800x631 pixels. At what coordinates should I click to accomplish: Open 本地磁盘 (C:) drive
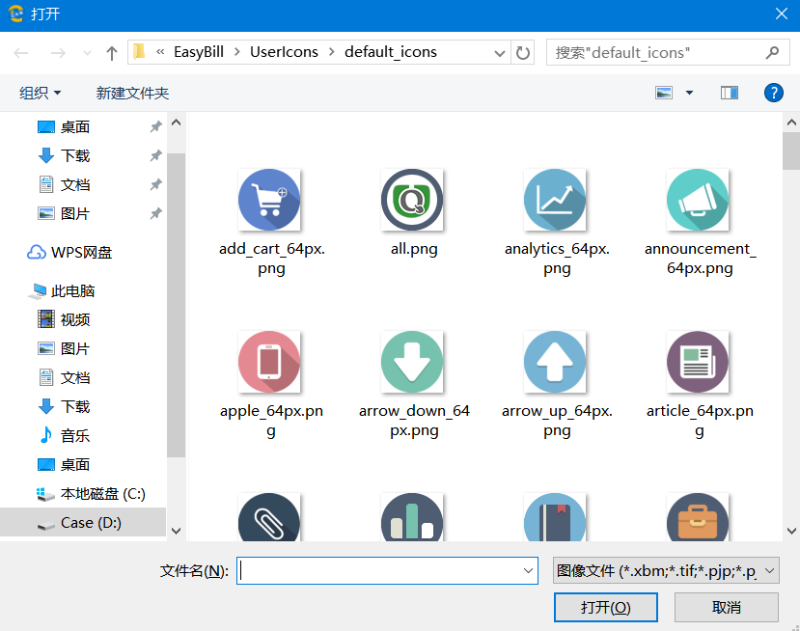[92, 494]
